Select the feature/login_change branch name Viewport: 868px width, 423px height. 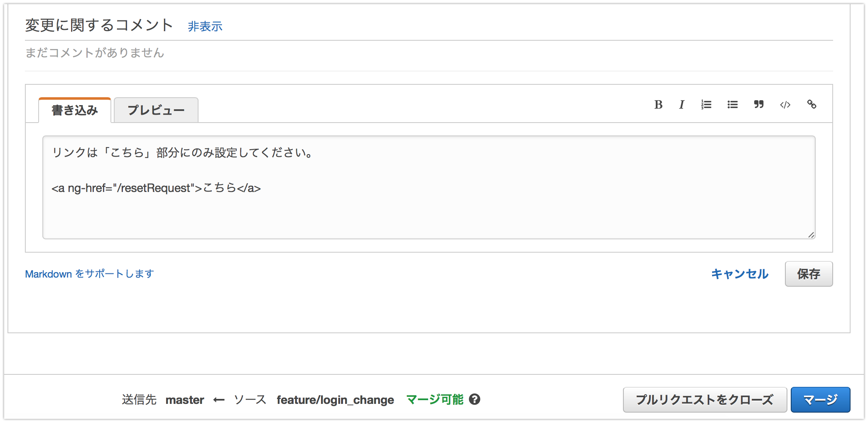pyautogui.click(x=335, y=400)
